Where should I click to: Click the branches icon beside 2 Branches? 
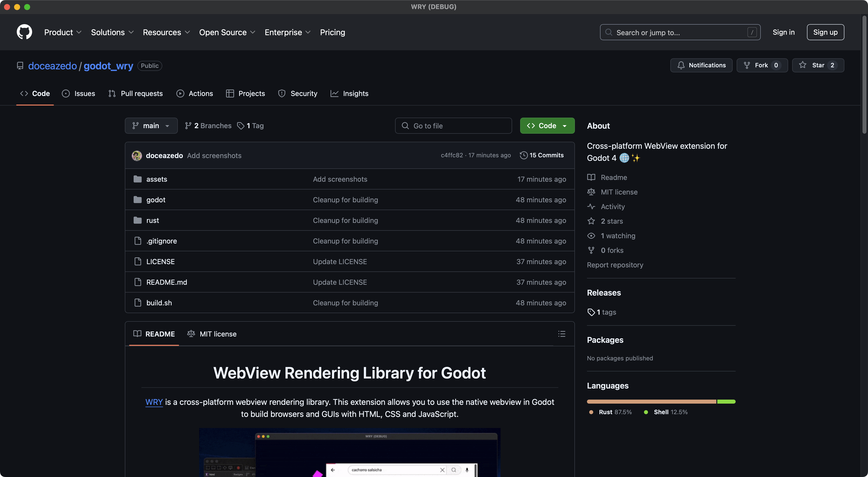pyautogui.click(x=188, y=126)
